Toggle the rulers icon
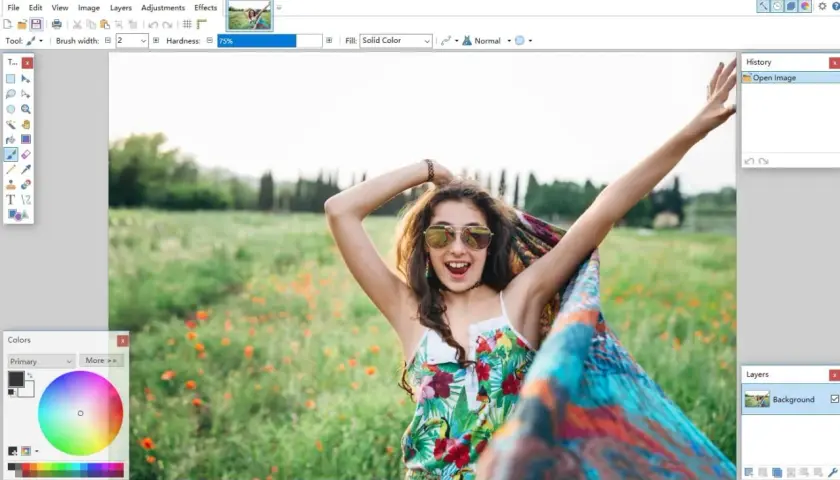The image size is (840, 480). 201,24
